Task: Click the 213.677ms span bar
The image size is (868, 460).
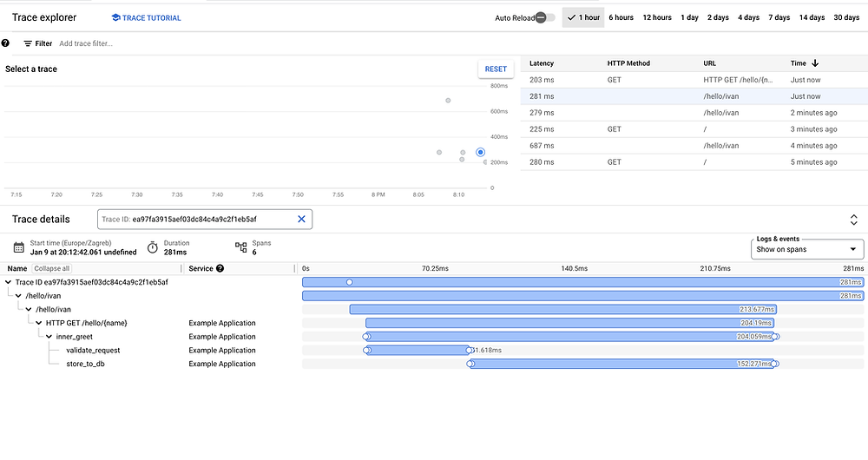Action: coord(563,310)
